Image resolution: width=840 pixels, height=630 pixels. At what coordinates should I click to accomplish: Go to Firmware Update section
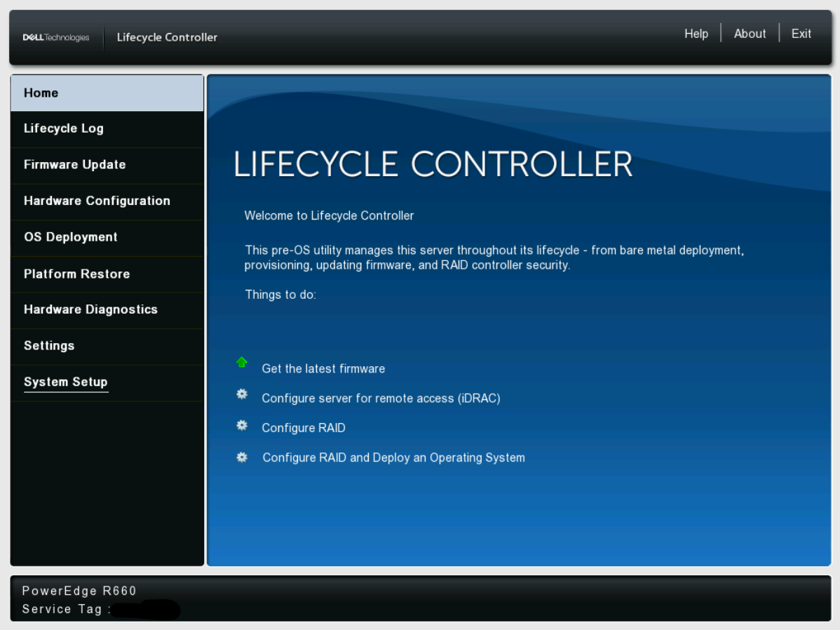[x=107, y=165]
